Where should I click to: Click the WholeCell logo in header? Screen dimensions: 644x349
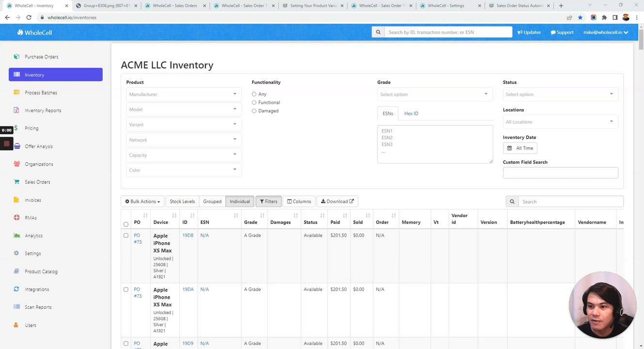click(34, 32)
